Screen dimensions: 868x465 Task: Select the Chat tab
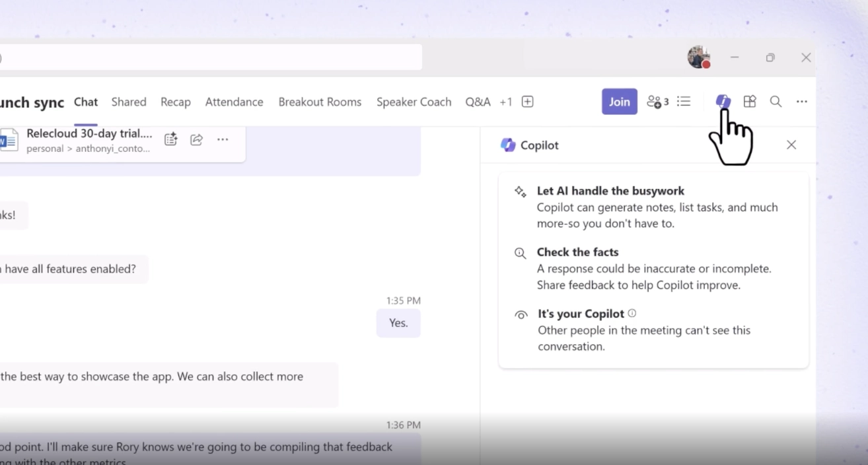pos(86,102)
